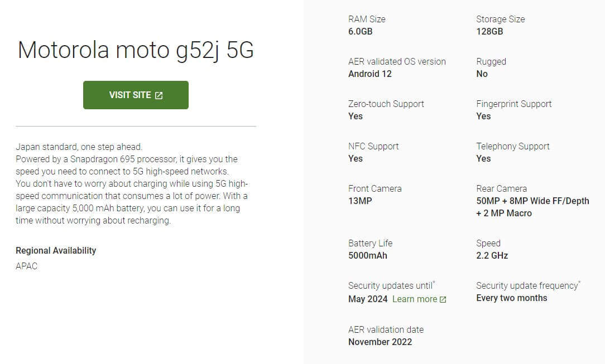This screenshot has height=364, width=605.
Task: Click the Rugged value No
Action: (482, 74)
